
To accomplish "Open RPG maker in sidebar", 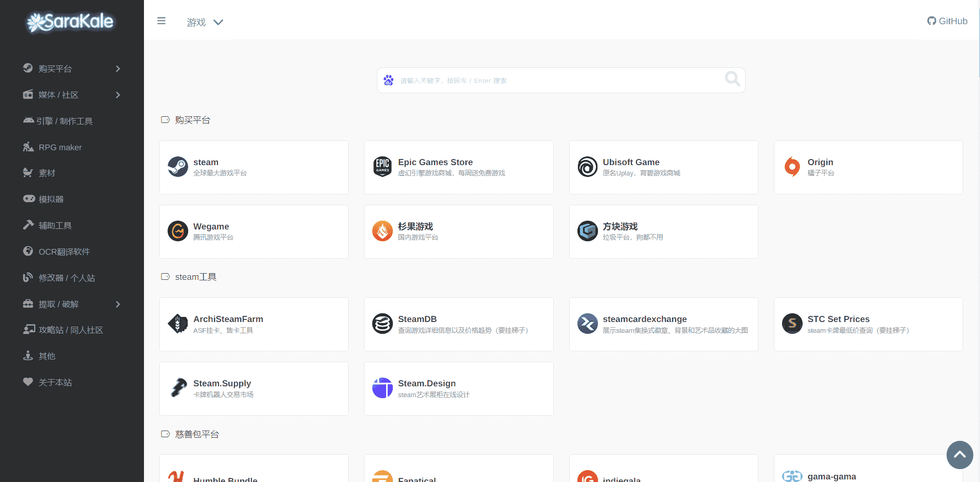I will [60, 148].
